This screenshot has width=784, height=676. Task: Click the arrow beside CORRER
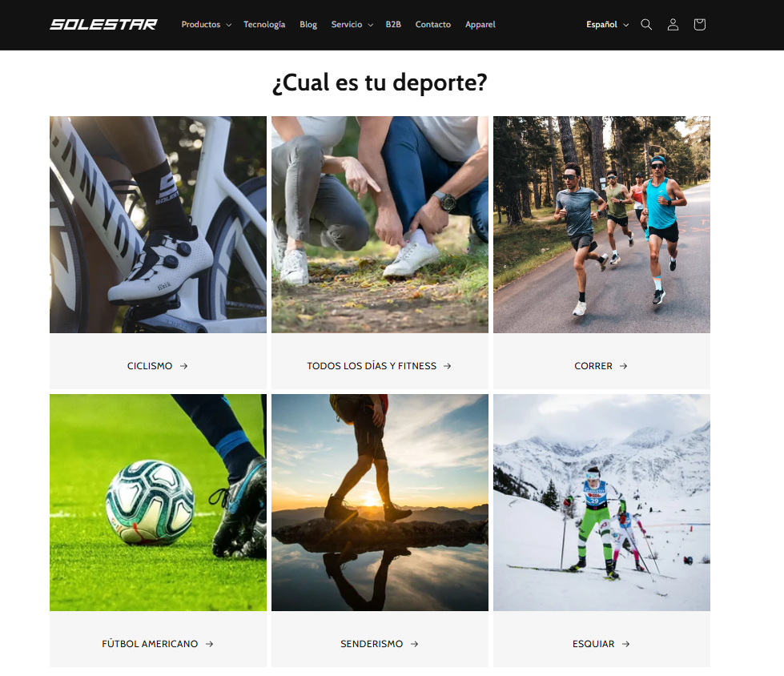point(624,366)
